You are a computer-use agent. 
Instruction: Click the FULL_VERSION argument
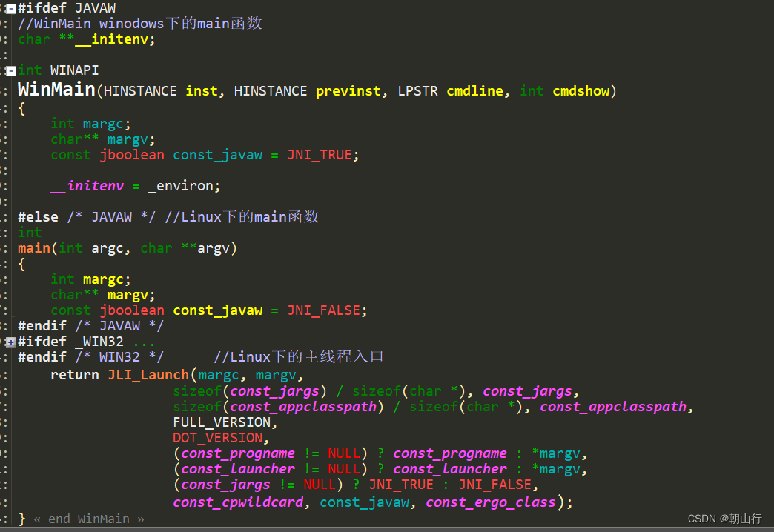click(x=221, y=422)
